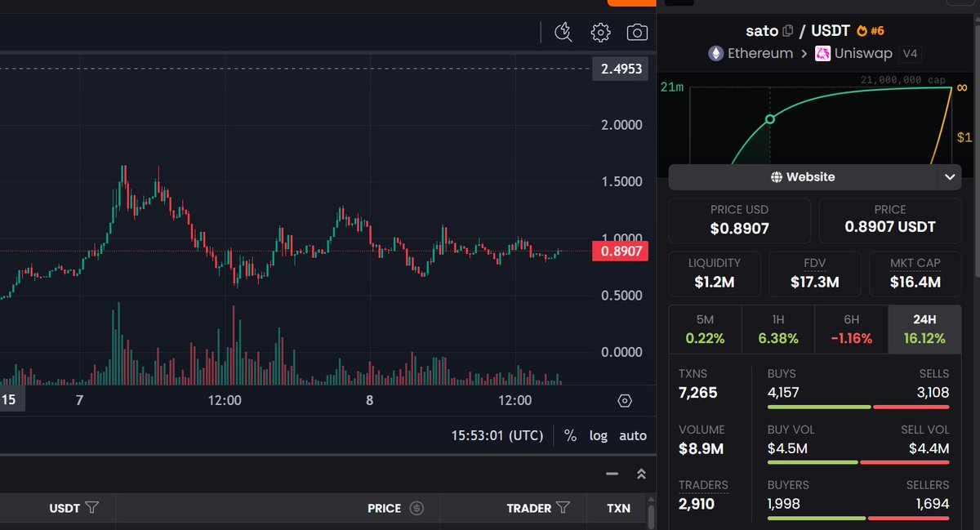
Task: Toggle auto scale on chart
Action: (633, 435)
